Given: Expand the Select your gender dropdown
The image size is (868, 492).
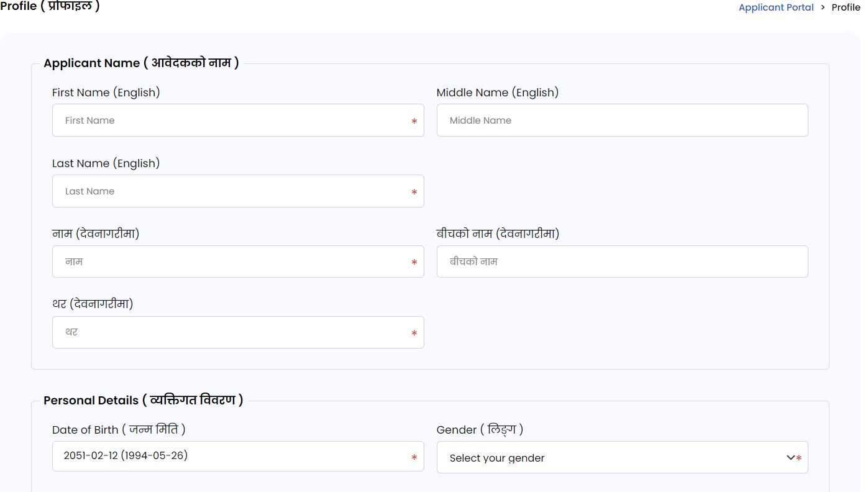Looking at the screenshot, I should coord(621,458).
